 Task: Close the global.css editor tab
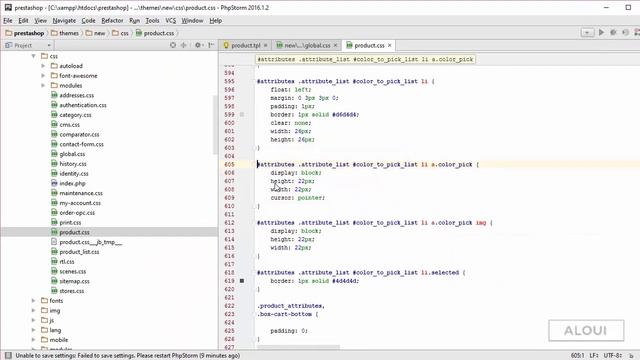click(336, 45)
